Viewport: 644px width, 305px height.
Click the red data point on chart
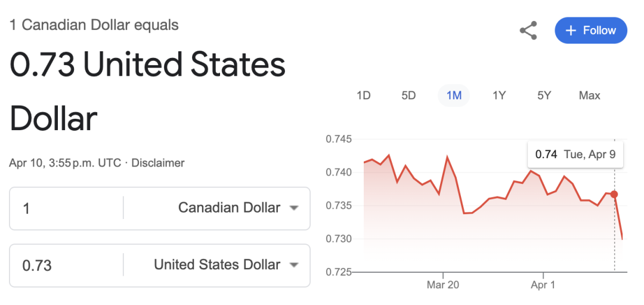point(614,194)
